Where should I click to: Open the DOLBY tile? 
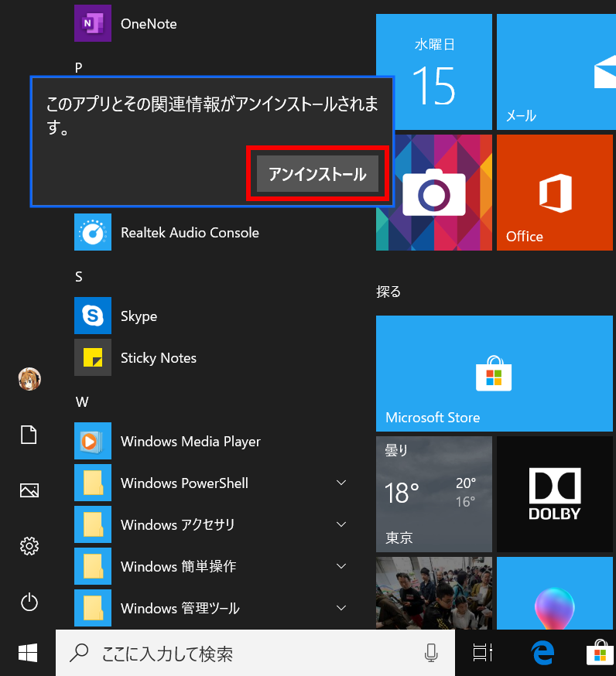click(x=555, y=494)
